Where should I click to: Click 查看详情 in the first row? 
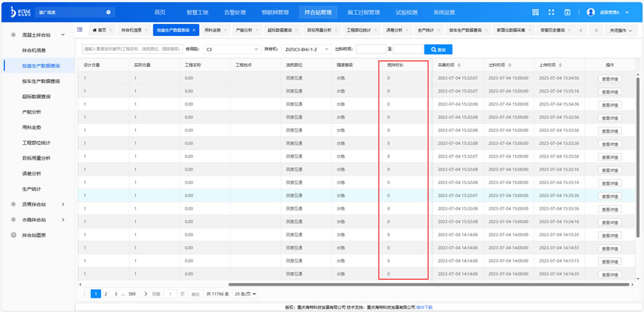[609, 78]
